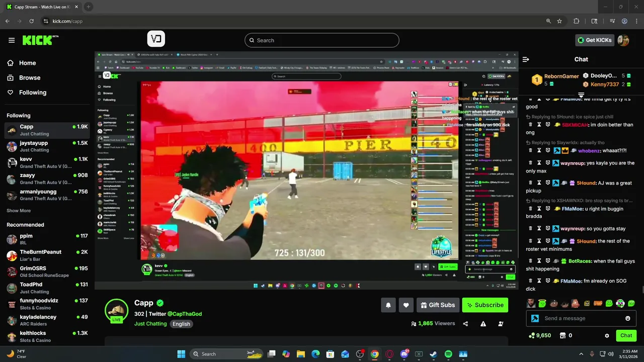Open the KICKs shop icon showing 0

pyautogui.click(x=566, y=335)
